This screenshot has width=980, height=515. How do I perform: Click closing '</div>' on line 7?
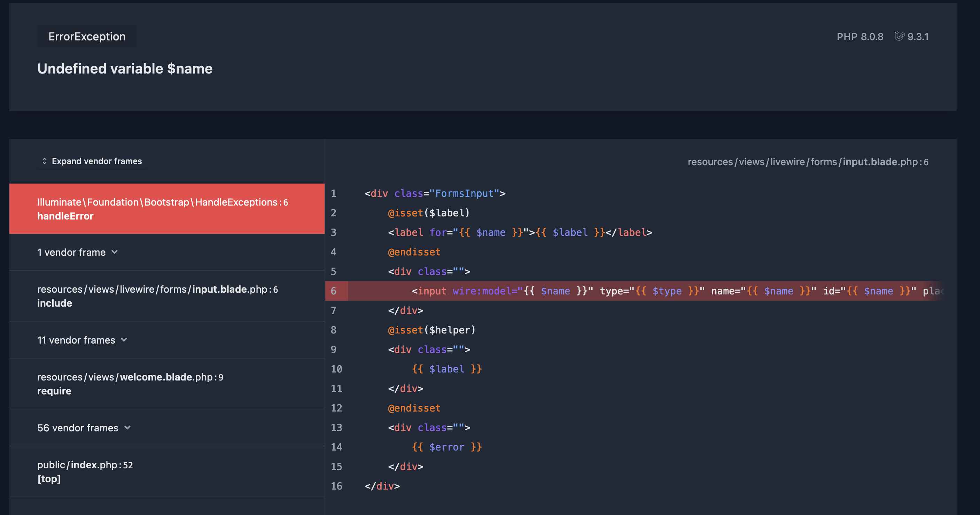coord(405,310)
